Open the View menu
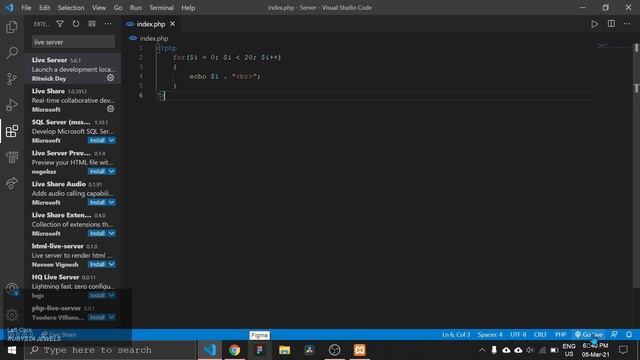 pyautogui.click(x=99, y=8)
